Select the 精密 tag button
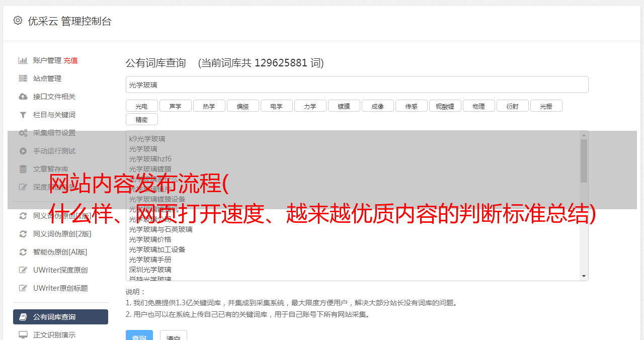 tap(142, 119)
